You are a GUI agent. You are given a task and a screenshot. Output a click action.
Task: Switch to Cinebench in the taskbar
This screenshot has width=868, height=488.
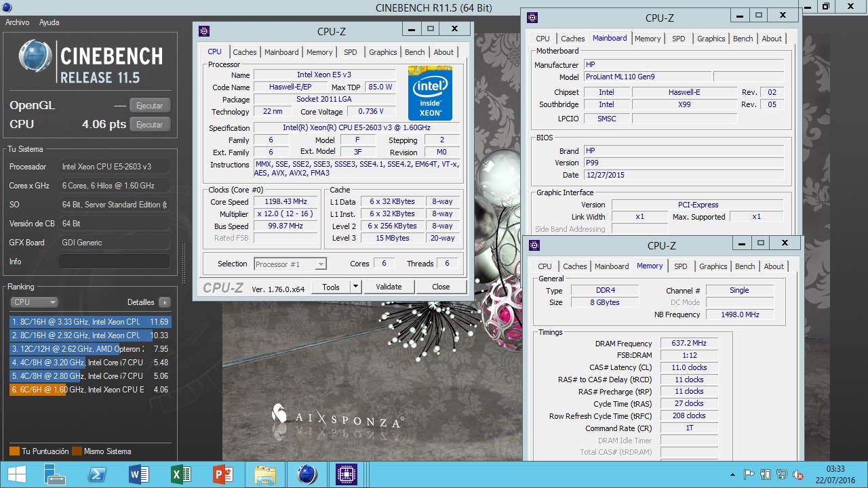click(x=307, y=474)
